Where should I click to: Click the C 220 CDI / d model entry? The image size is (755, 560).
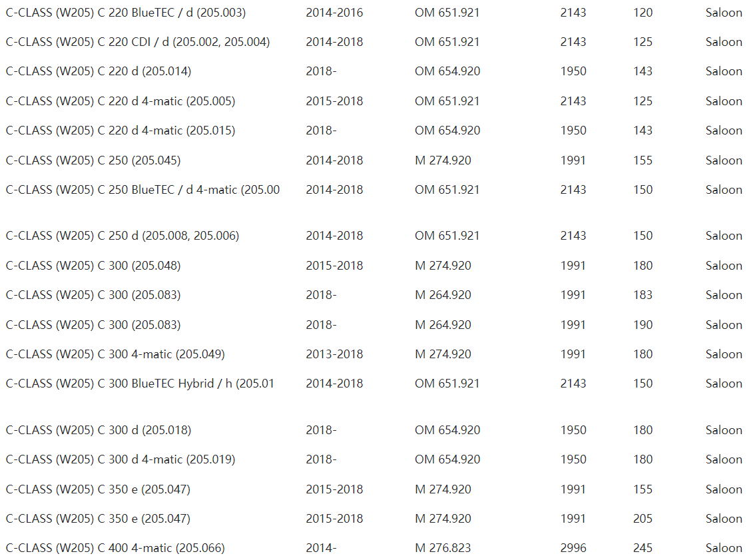click(138, 42)
